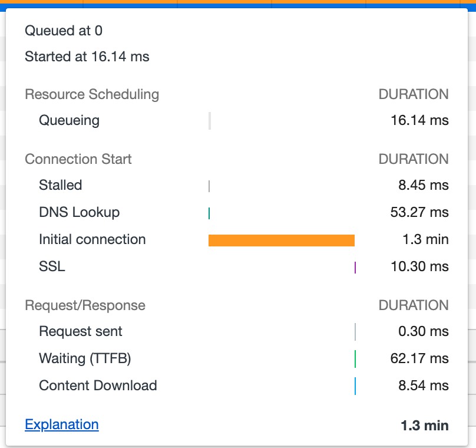Click the Initial connection label
The image size is (476, 448).
tap(92, 239)
